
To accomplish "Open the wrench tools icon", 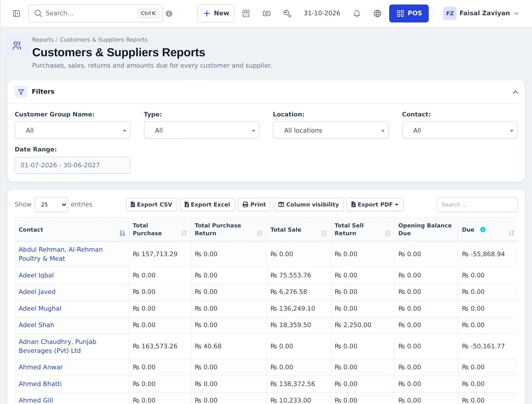I will pyautogui.click(x=287, y=13).
